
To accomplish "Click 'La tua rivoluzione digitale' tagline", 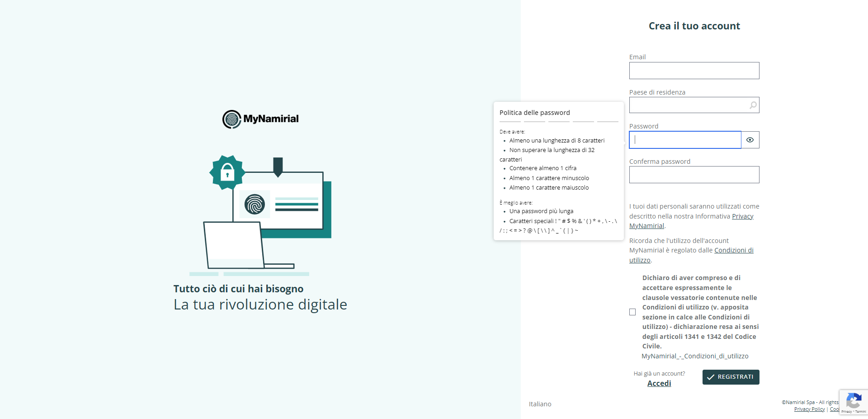I will [260, 305].
